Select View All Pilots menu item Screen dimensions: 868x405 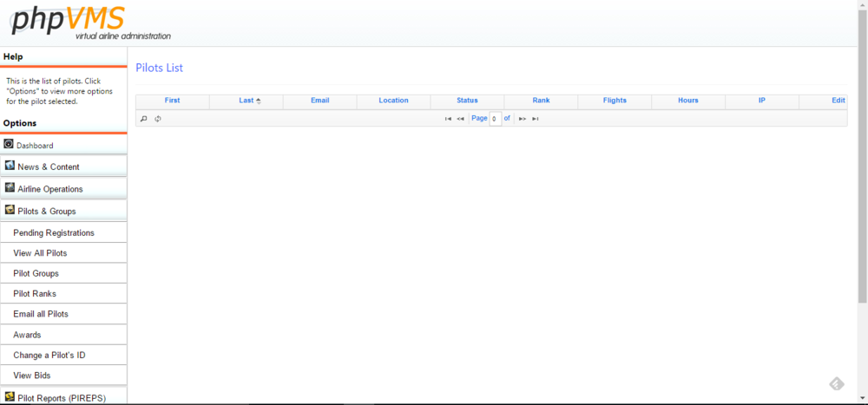click(x=40, y=253)
